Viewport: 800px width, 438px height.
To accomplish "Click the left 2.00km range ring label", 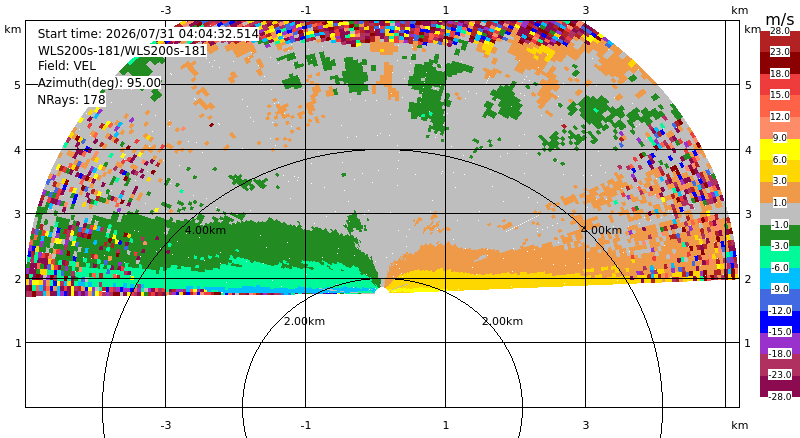I will [x=305, y=321].
